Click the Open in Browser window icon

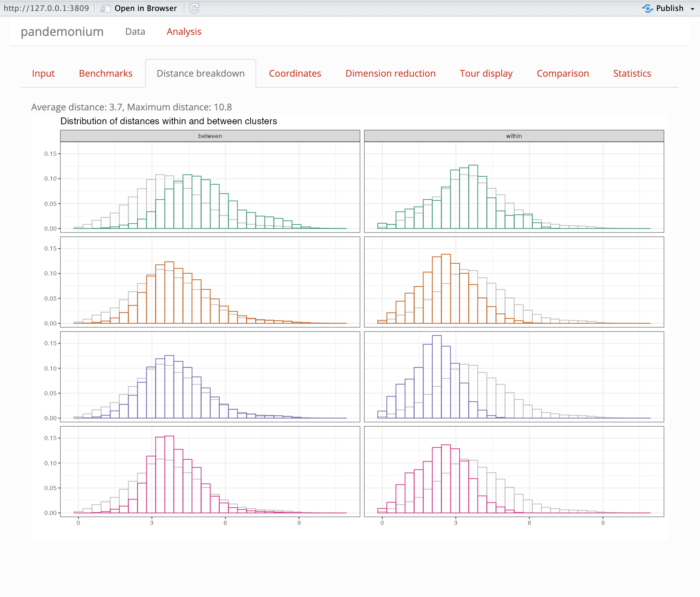[105, 9]
